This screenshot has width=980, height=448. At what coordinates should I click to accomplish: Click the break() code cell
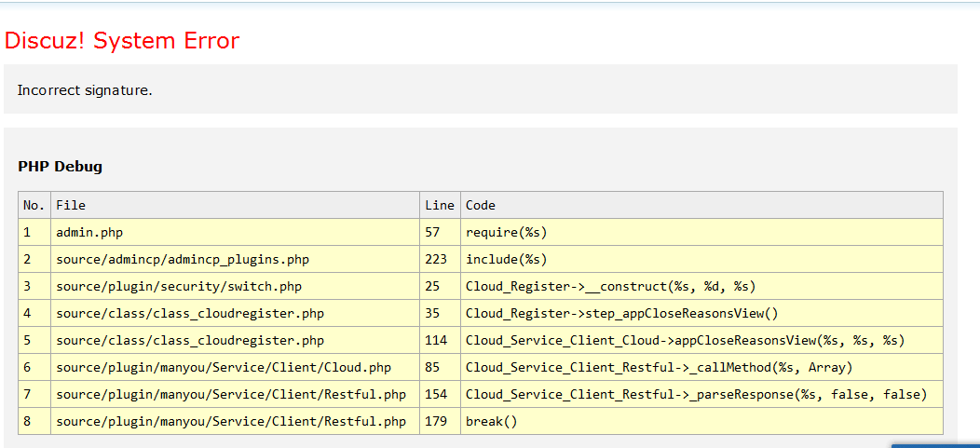point(491,421)
